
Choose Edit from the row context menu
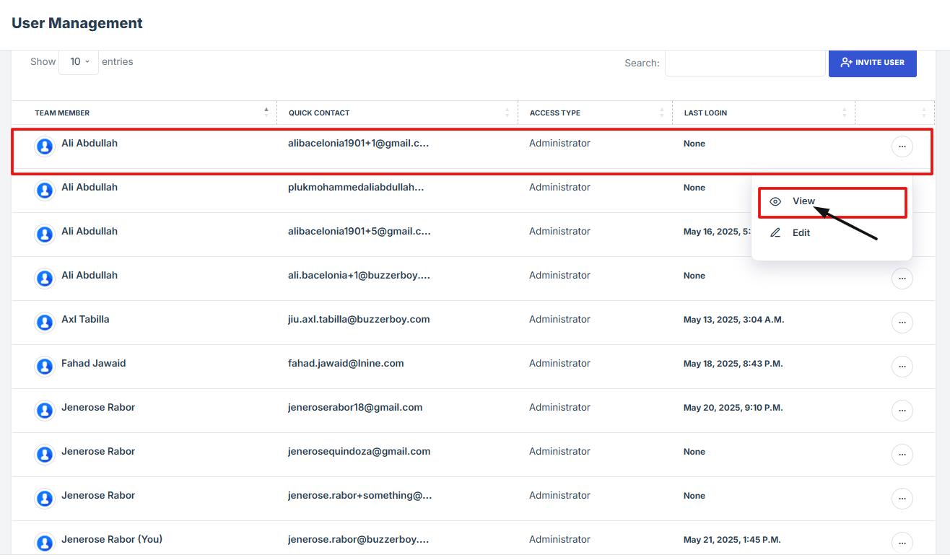pos(801,233)
